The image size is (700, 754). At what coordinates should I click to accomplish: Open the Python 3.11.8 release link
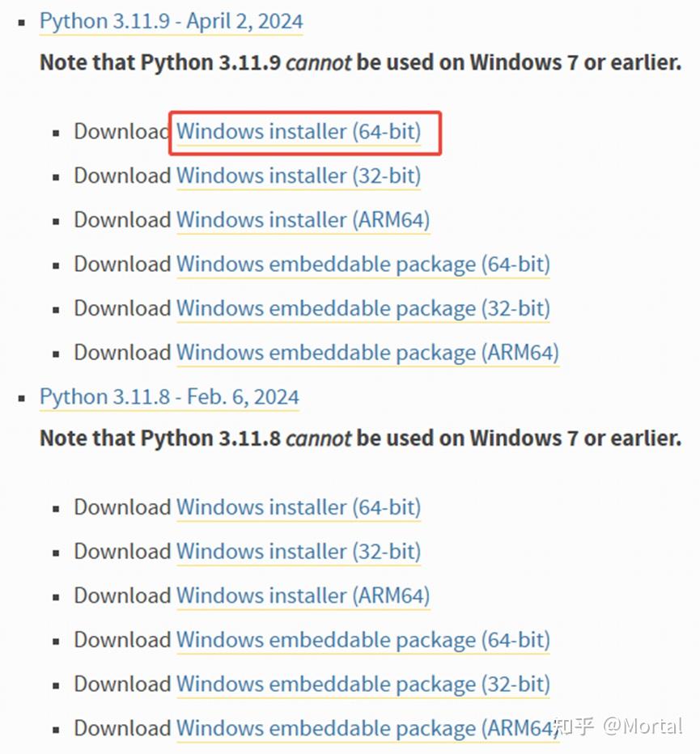pyautogui.click(x=169, y=397)
